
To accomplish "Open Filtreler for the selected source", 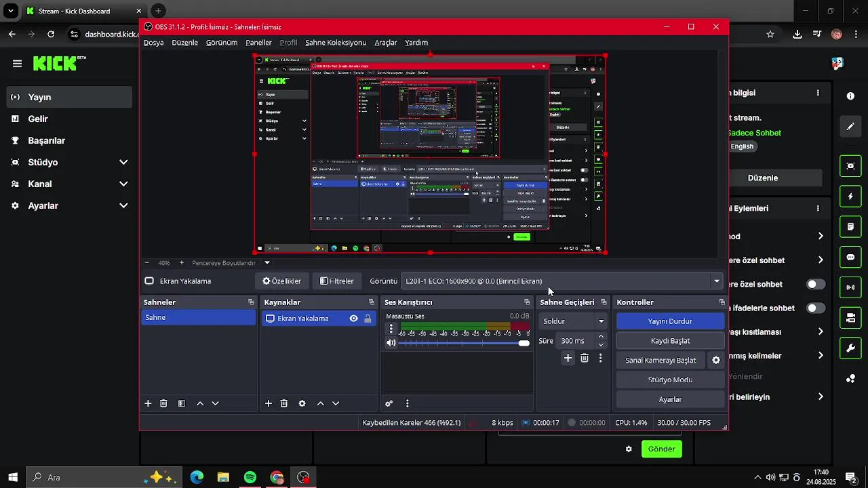I will click(x=337, y=281).
